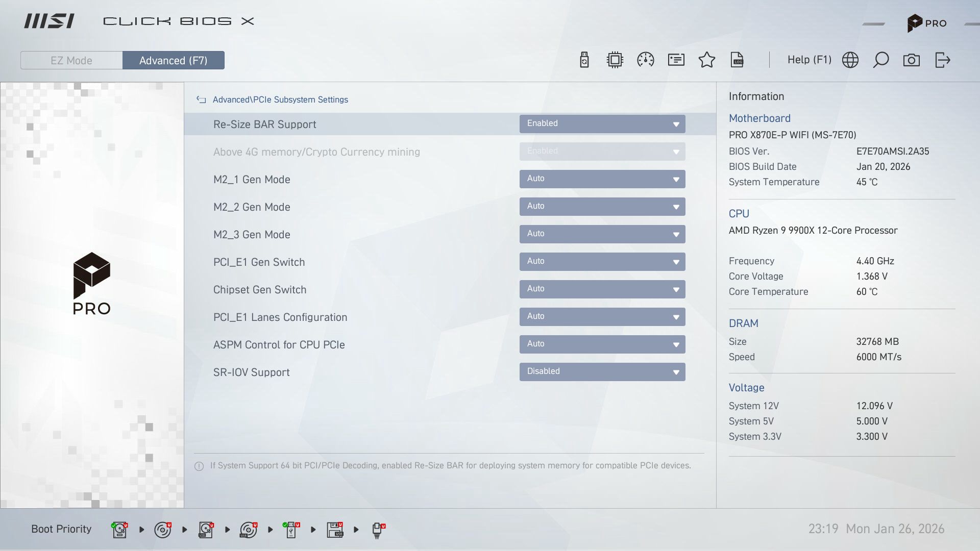This screenshot has width=980, height=551.
Task: Click the Help (F1) button
Action: click(x=809, y=60)
